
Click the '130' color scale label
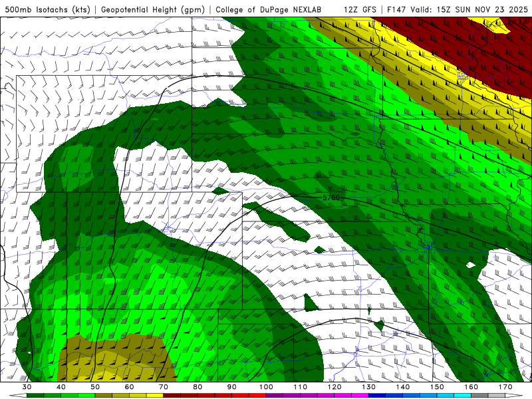[368, 387]
